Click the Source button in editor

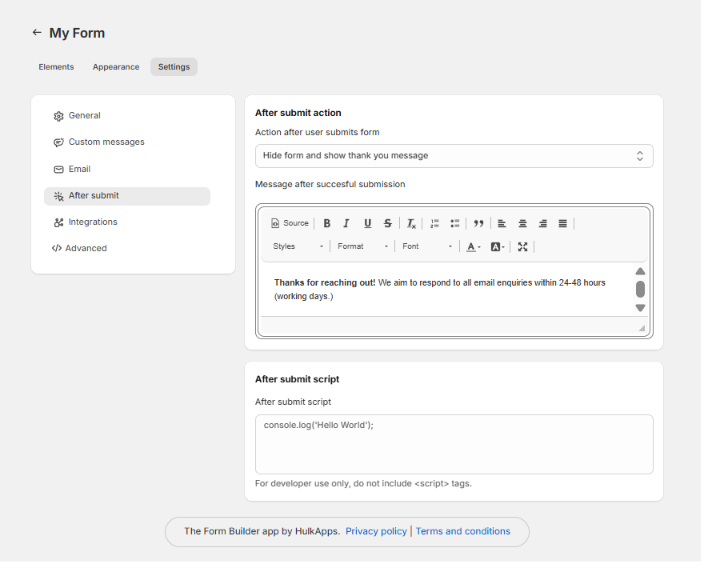click(290, 223)
